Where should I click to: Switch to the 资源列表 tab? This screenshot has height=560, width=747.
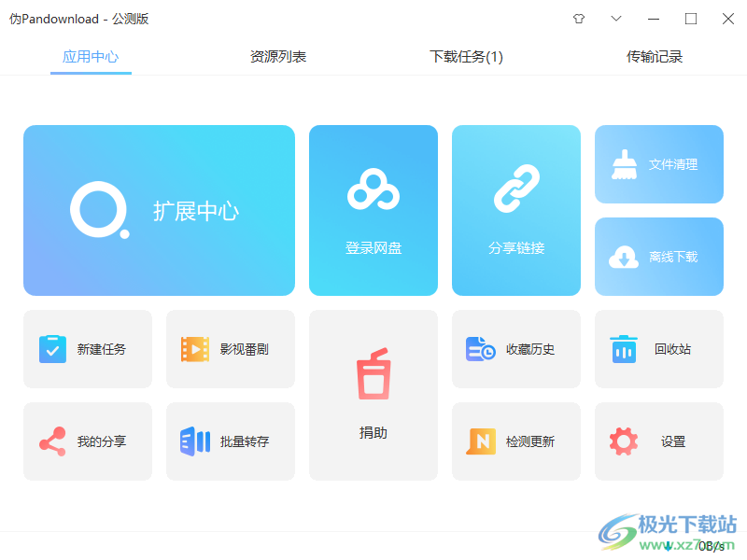coord(277,56)
